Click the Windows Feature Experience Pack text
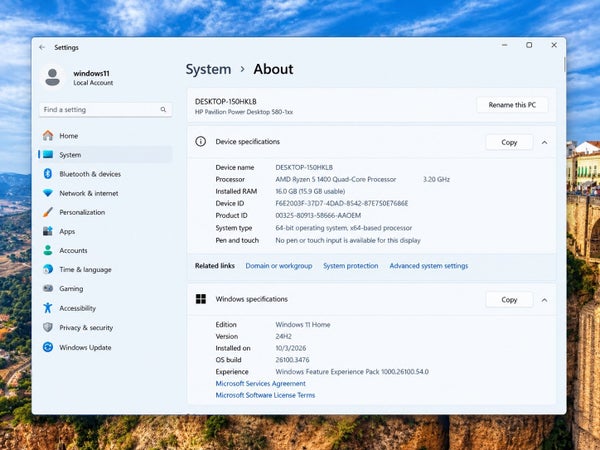Viewport: 600px width, 450px height. tap(352, 372)
